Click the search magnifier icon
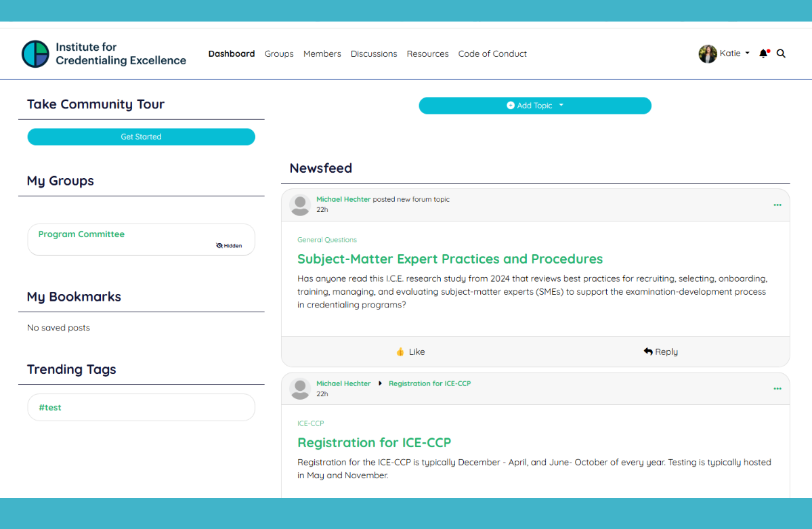 pyautogui.click(x=781, y=54)
